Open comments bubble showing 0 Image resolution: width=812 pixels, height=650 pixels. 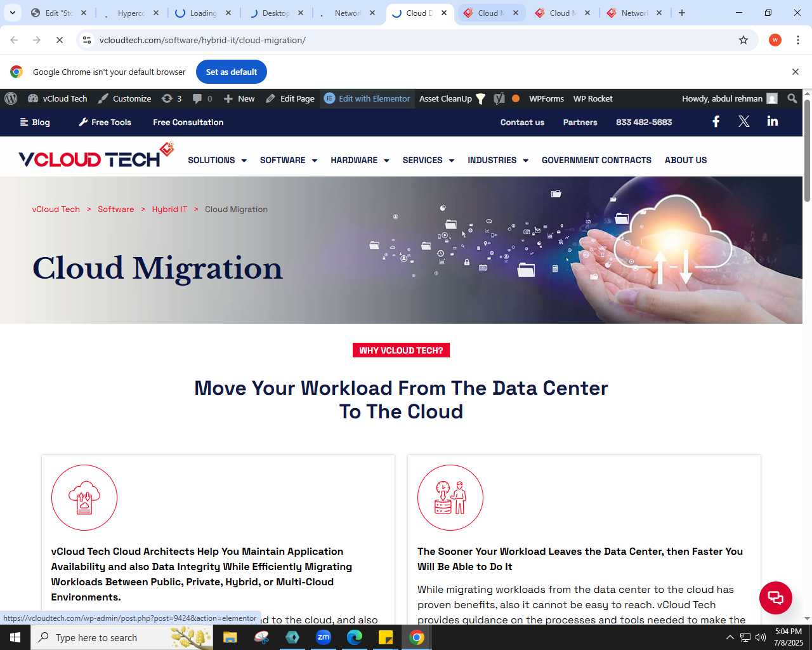(x=202, y=98)
